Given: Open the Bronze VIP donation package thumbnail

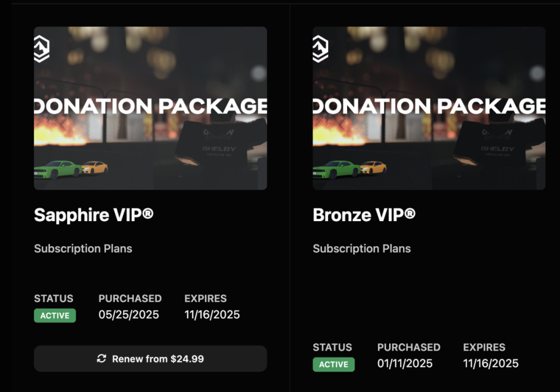Looking at the screenshot, I should point(429,108).
